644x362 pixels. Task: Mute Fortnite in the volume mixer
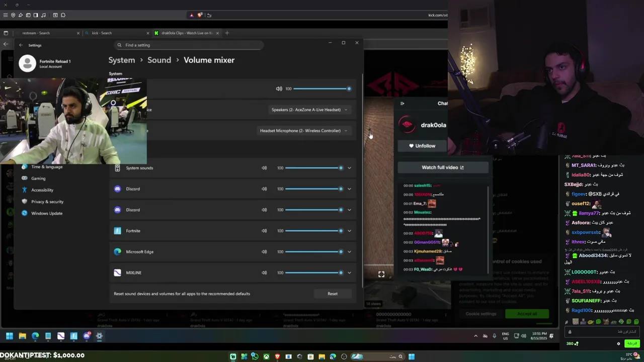(x=264, y=231)
